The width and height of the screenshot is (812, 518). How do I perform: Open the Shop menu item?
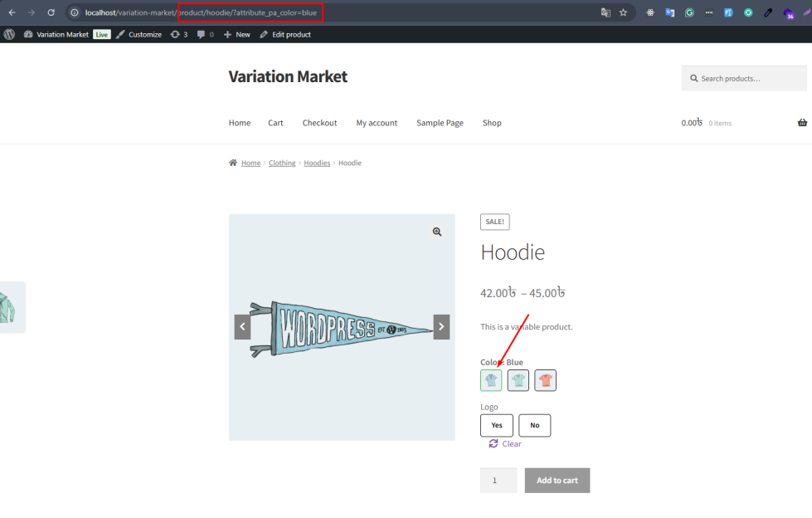pyautogui.click(x=492, y=123)
